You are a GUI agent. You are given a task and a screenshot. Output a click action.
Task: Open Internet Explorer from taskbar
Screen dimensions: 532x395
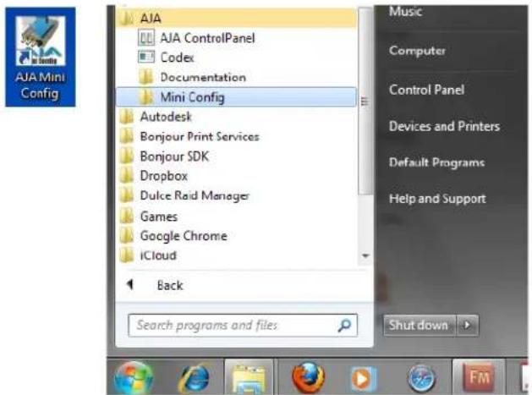[194, 378]
